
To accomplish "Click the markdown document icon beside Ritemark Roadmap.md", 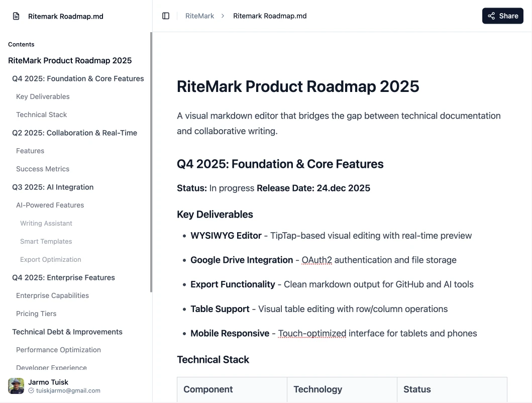I will point(15,16).
